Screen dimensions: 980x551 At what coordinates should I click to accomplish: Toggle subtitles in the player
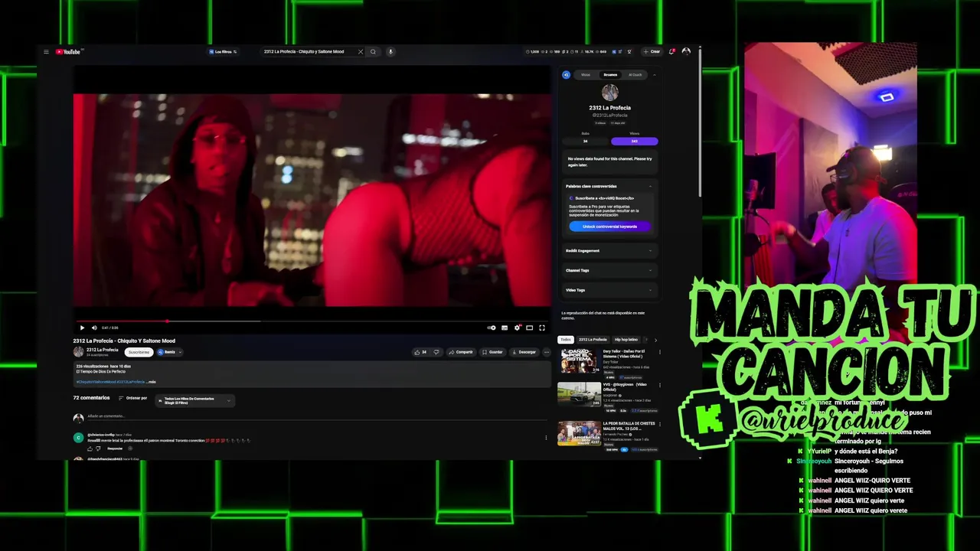(x=505, y=328)
